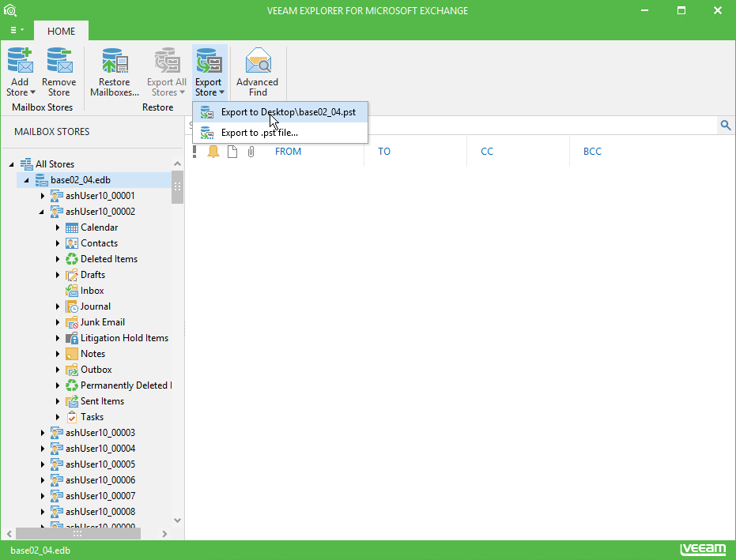736x560 pixels.
Task: Sort by reminder bell column icon
Action: point(213,152)
